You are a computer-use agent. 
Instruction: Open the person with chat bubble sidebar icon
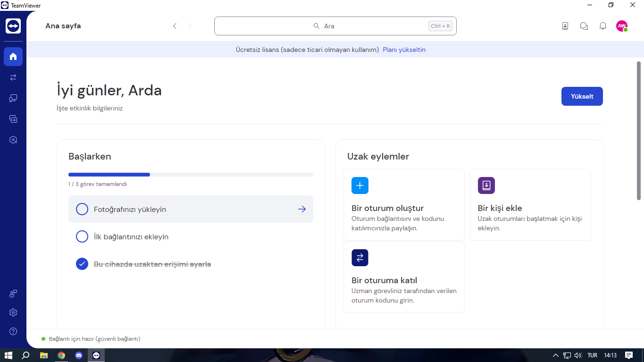[x=13, y=294]
